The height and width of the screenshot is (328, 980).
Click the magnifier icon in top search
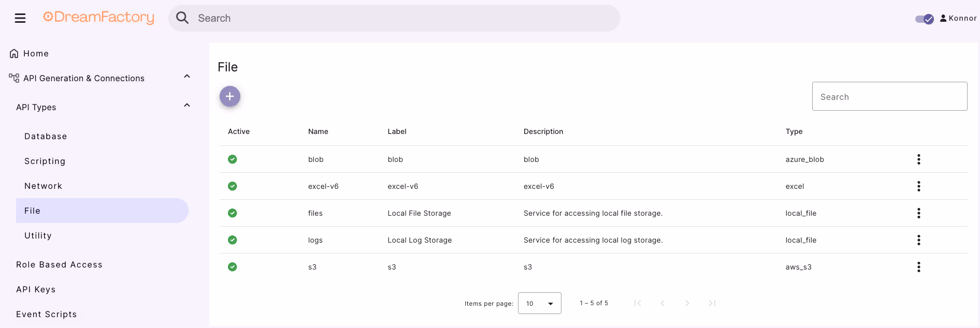pos(182,18)
